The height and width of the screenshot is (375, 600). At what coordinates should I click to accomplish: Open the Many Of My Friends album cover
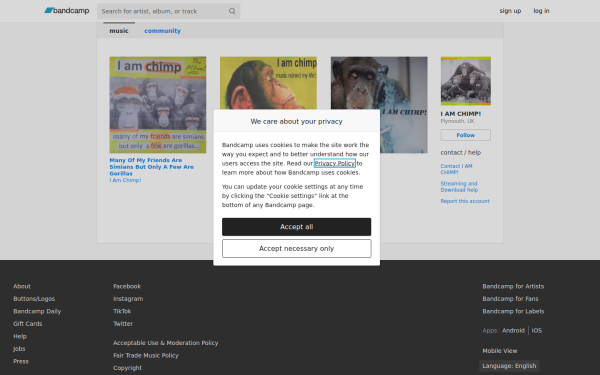[158, 105]
